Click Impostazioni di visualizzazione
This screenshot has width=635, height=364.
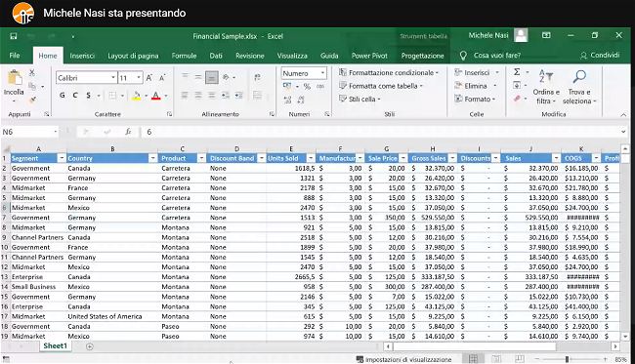tap(403, 359)
